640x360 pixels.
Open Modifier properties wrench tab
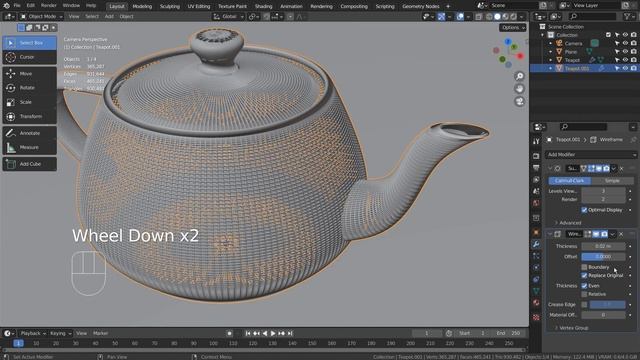(536, 244)
